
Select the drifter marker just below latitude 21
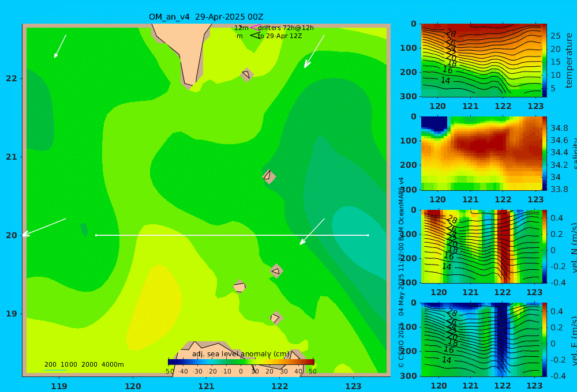pos(269,176)
